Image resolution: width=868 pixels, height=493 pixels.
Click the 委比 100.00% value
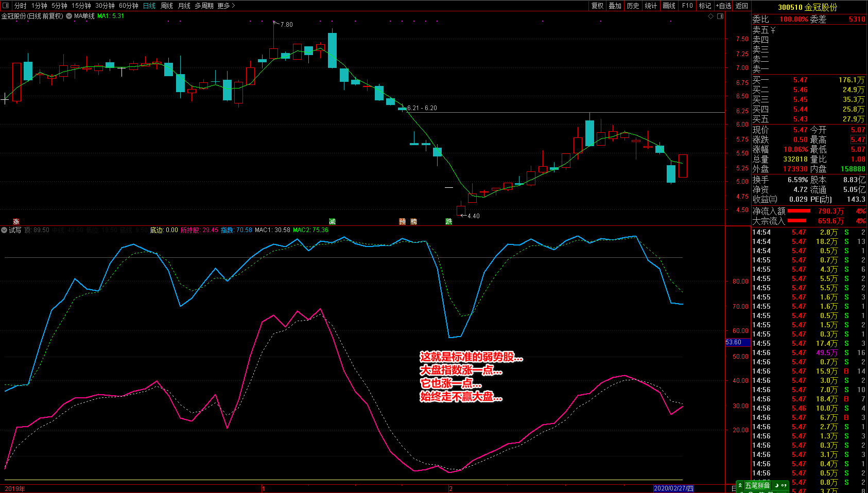click(x=793, y=19)
